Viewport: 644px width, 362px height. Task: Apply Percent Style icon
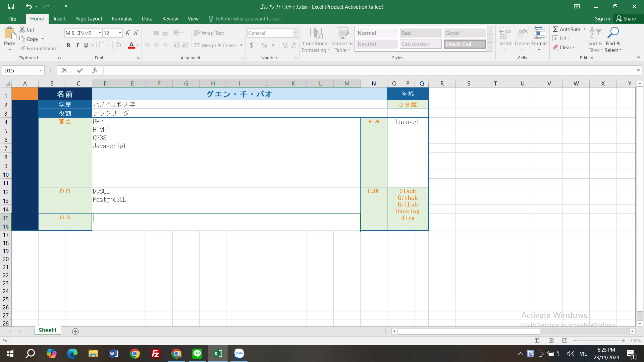pyautogui.click(x=265, y=45)
